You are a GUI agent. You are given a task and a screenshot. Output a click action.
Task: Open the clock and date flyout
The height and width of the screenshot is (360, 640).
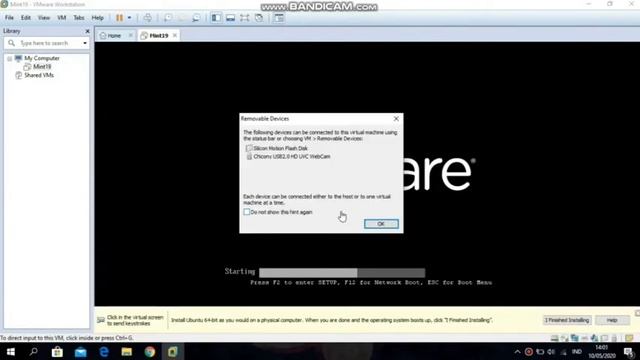(x=602, y=351)
